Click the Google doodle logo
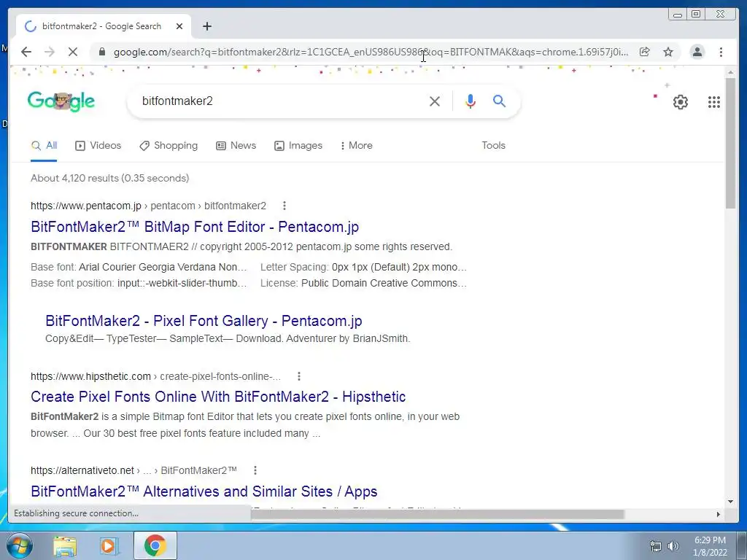 click(x=61, y=101)
